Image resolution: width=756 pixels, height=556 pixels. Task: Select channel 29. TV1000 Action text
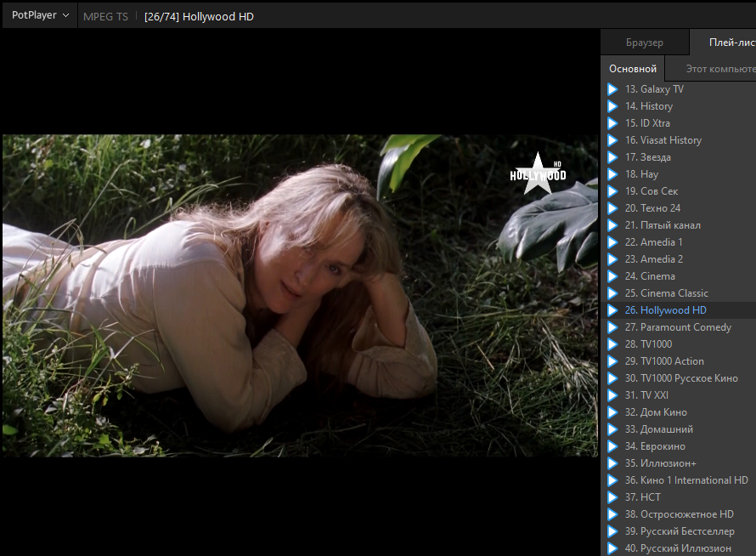coord(664,361)
